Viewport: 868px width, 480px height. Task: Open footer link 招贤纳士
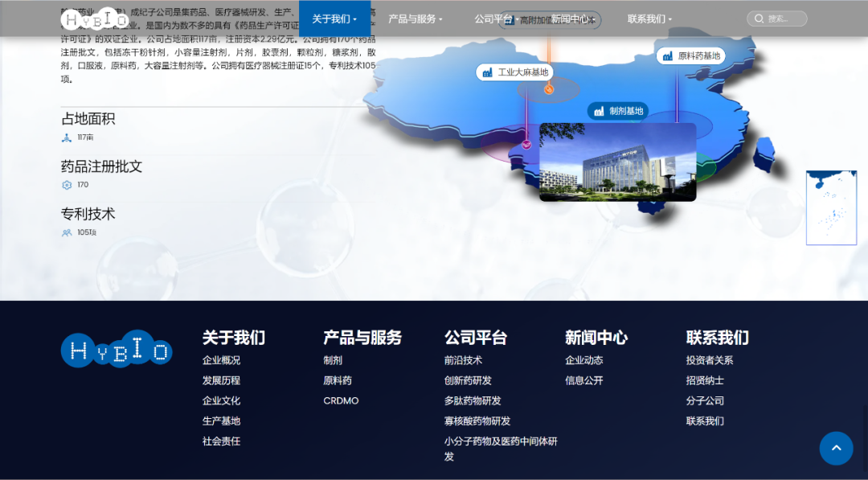tap(705, 381)
